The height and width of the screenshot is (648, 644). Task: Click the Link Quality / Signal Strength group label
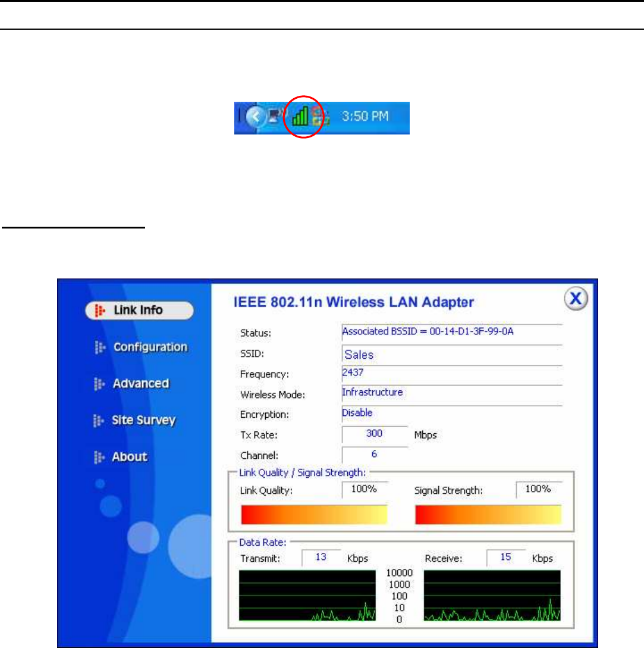pyautogui.click(x=303, y=473)
